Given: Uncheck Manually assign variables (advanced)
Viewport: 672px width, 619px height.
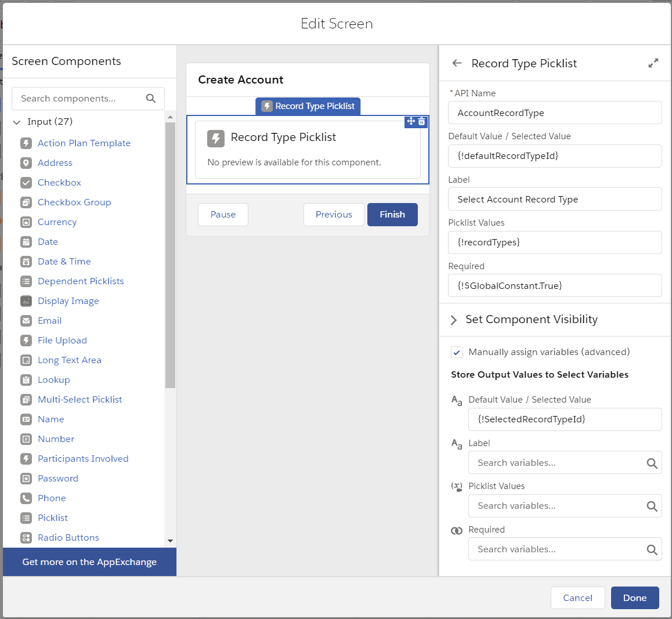Looking at the screenshot, I should [x=457, y=352].
